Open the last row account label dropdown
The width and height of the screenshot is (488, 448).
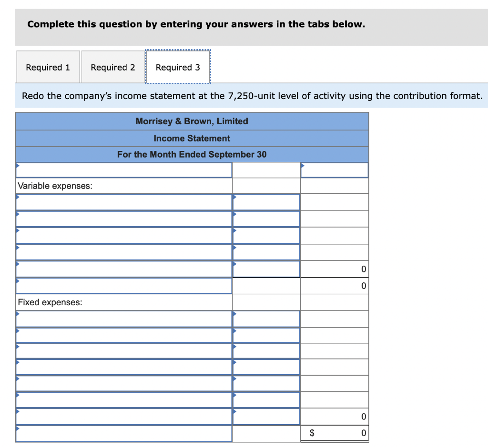point(124,433)
